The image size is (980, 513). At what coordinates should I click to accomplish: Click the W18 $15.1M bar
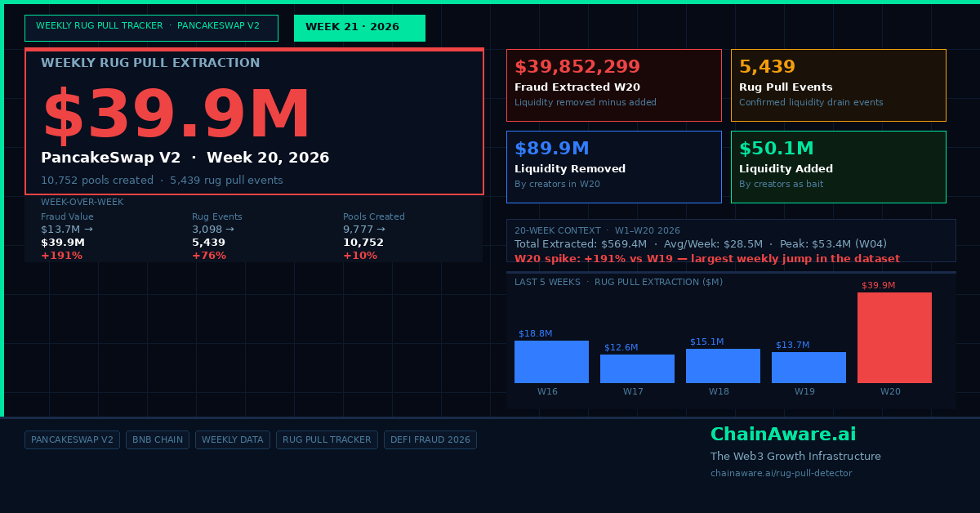[723, 366]
